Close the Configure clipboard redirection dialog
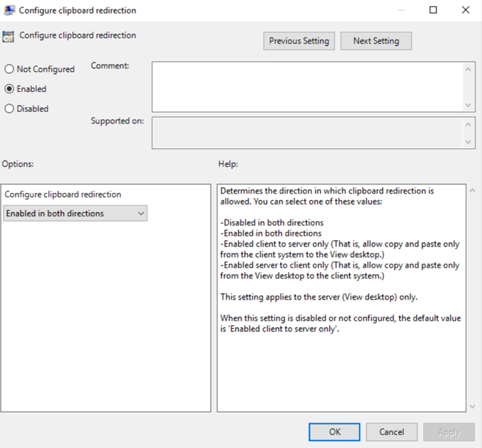Image resolution: width=482 pixels, height=448 pixels. click(465, 11)
